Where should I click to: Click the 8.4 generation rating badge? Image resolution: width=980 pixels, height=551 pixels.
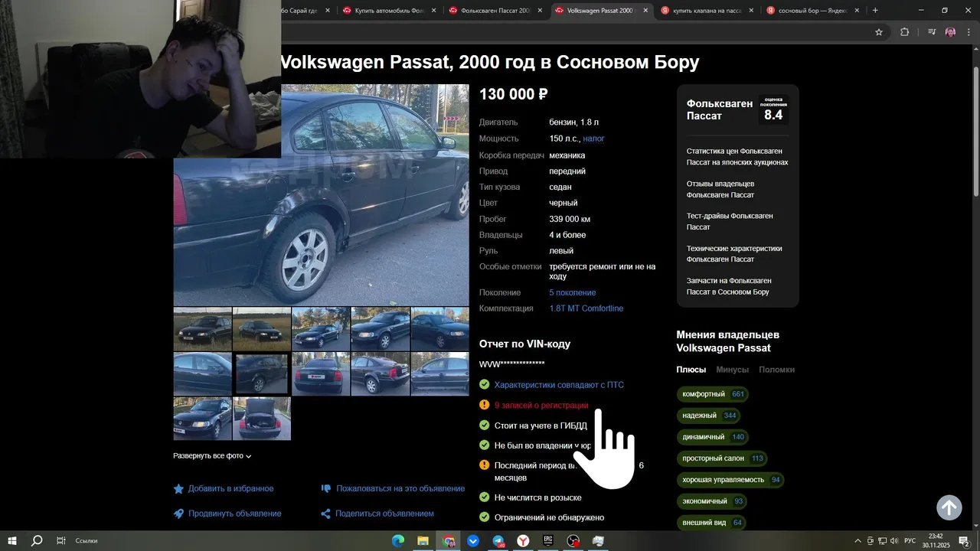[773, 109]
